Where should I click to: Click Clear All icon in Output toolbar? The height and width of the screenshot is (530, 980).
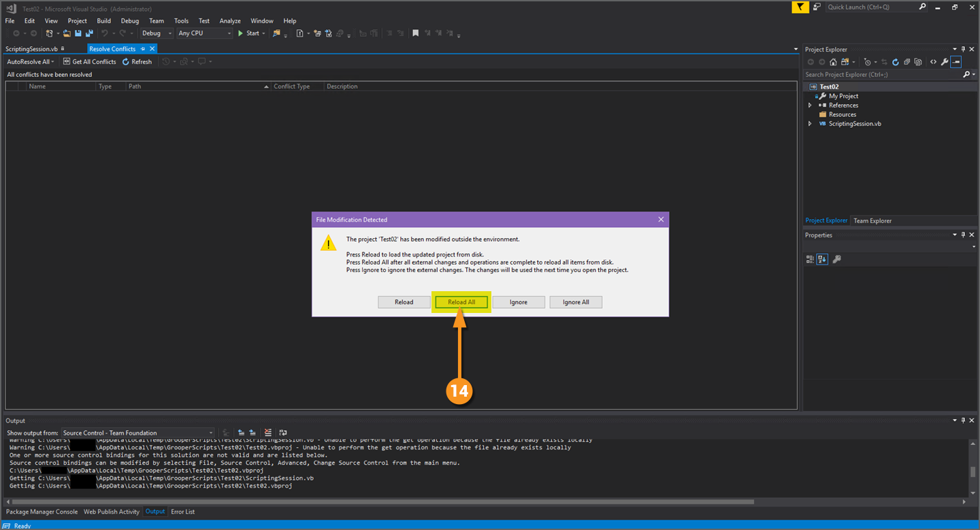tap(267, 433)
